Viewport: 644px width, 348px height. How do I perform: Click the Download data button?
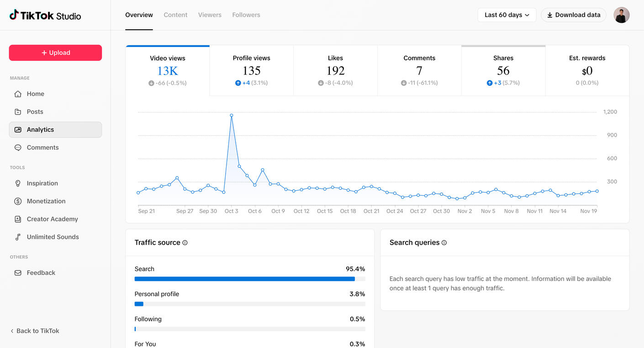tap(573, 15)
